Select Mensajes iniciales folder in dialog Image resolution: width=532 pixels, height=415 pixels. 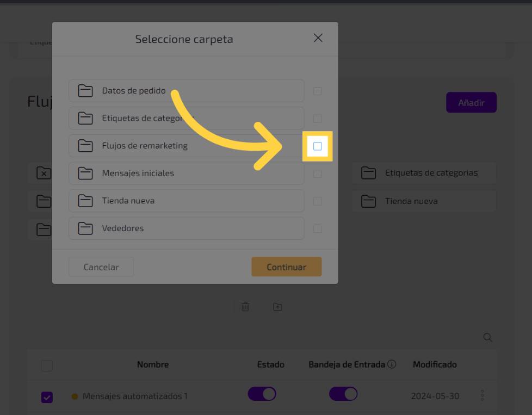[x=186, y=174]
